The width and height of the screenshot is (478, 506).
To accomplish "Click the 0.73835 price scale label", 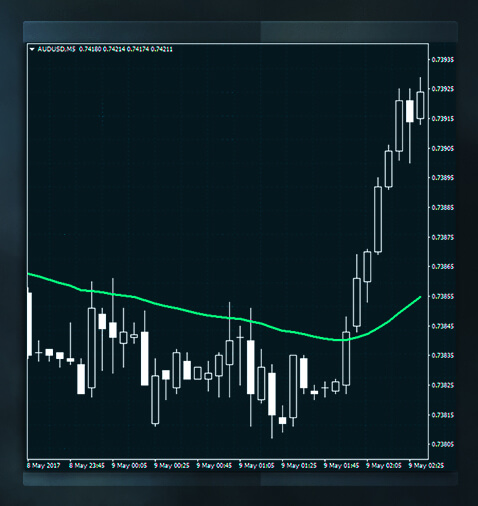I will (x=443, y=356).
